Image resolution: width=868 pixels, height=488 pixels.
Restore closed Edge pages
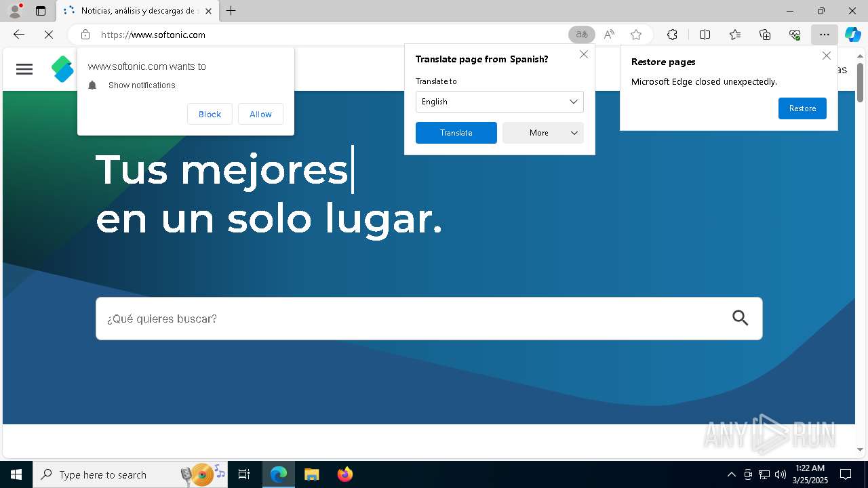[802, 108]
